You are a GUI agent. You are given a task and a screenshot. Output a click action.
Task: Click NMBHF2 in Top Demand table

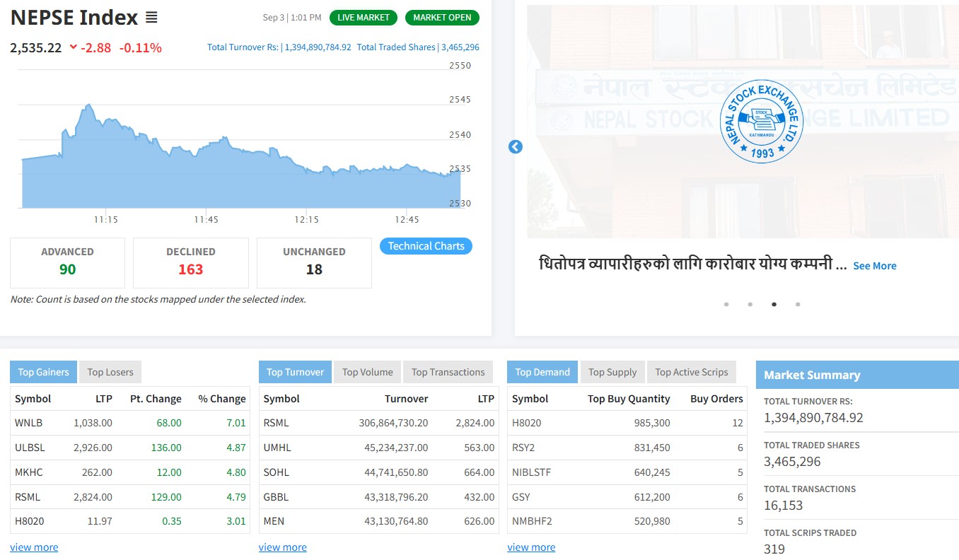point(532,522)
